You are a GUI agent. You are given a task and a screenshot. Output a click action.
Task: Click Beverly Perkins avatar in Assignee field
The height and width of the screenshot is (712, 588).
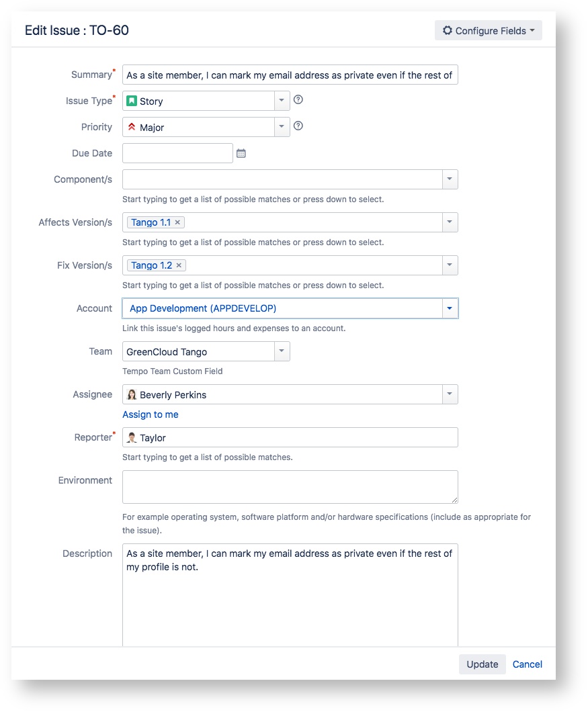pyautogui.click(x=132, y=395)
